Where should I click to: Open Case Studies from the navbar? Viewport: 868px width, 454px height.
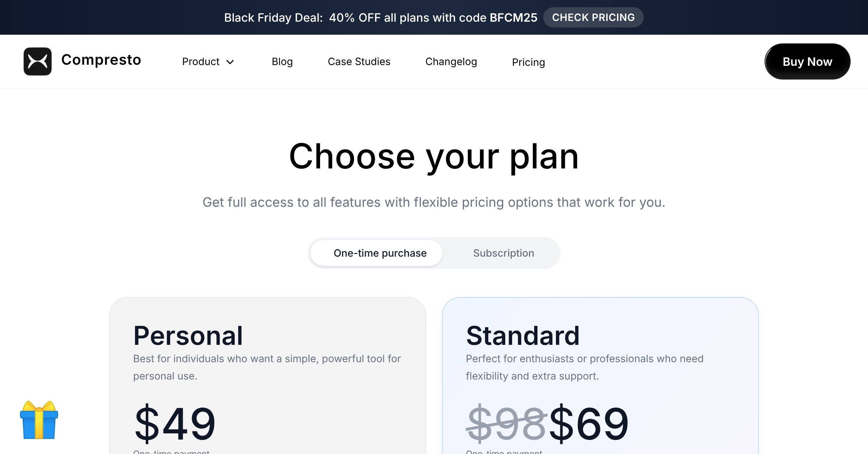pos(359,62)
